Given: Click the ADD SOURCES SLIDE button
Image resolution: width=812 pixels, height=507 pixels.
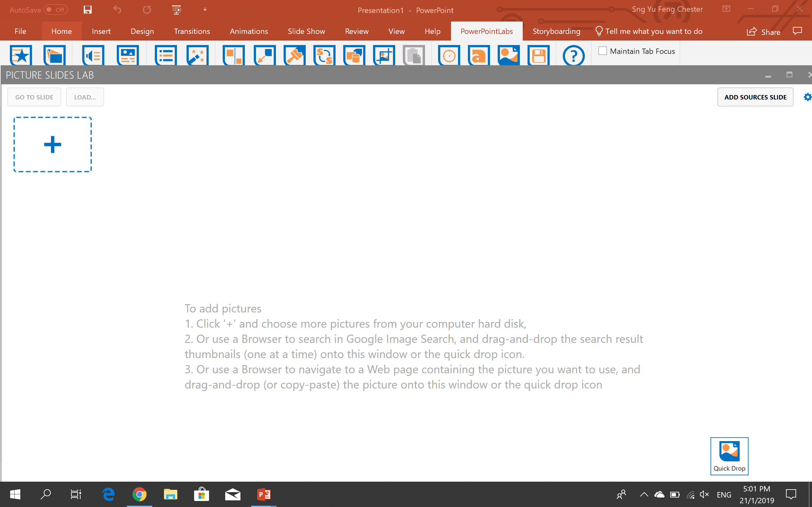Looking at the screenshot, I should click(755, 97).
